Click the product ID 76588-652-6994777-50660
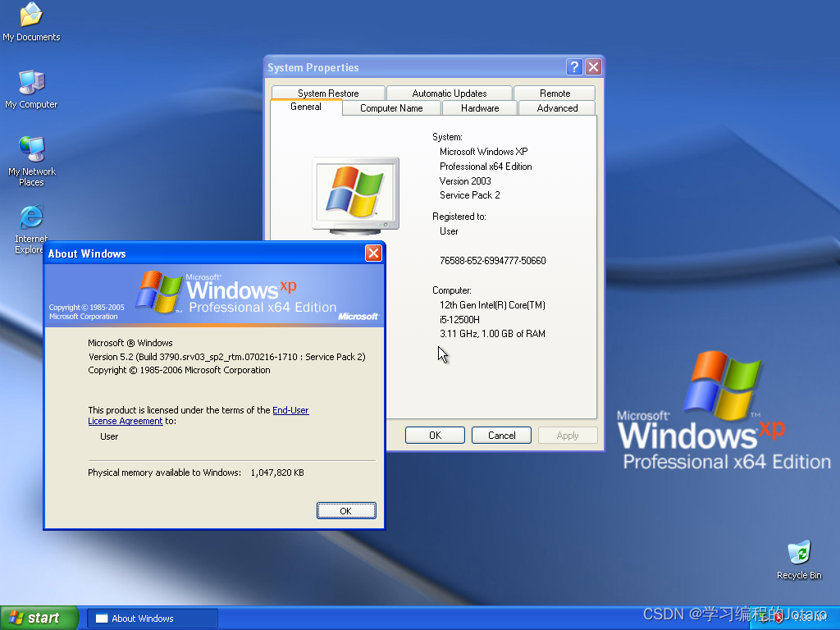 coord(493,261)
